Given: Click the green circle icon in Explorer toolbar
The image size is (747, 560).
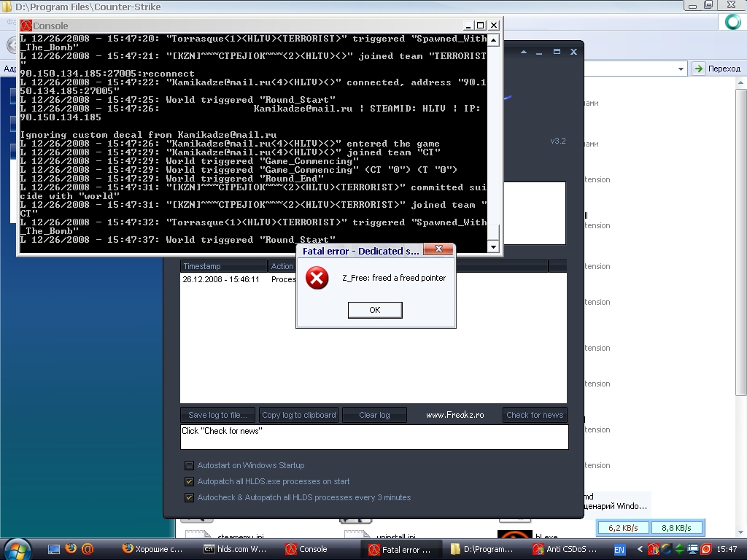Looking at the screenshot, I should click(x=732, y=22).
